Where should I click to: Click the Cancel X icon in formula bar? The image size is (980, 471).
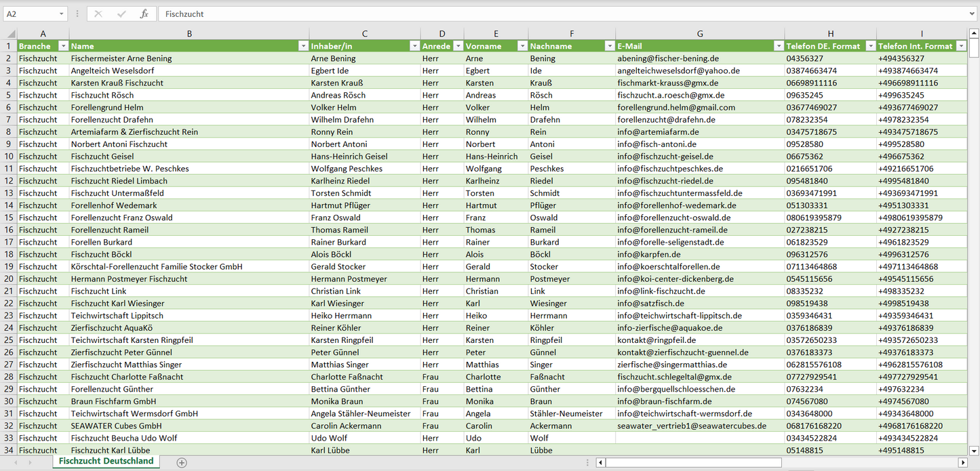point(98,14)
